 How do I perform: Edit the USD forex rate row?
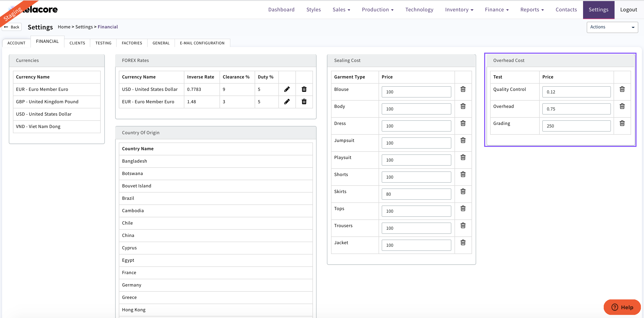click(287, 89)
